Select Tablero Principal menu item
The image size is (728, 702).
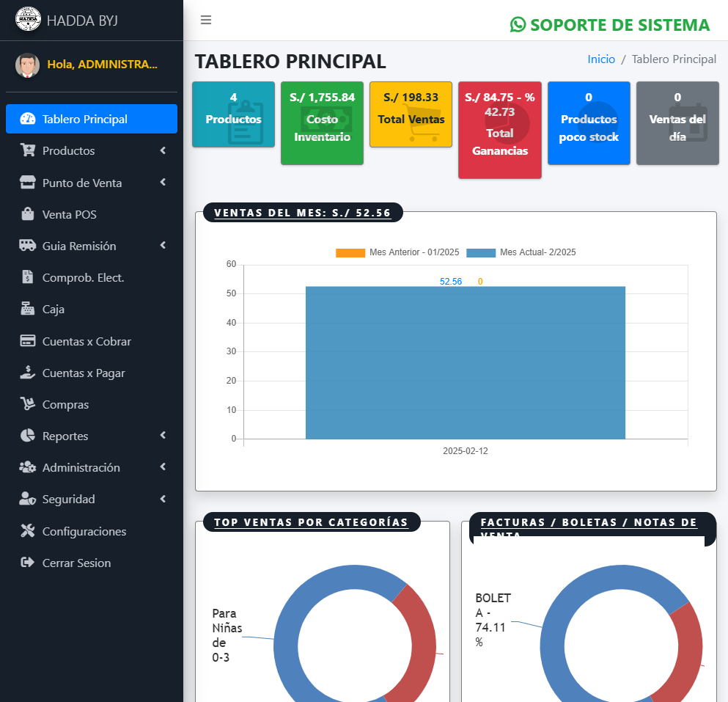point(92,119)
